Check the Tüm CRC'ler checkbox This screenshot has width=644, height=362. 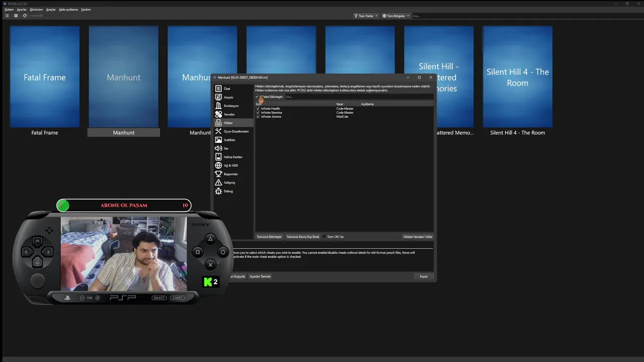[325, 237]
